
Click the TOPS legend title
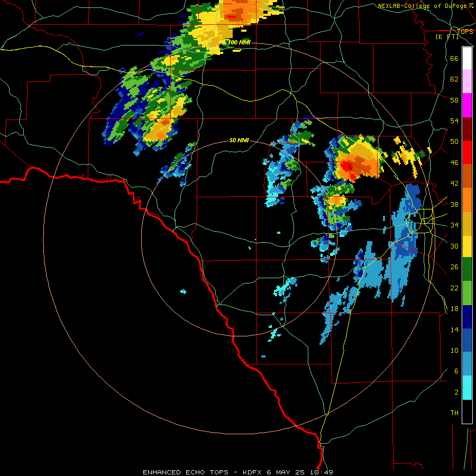465,31
